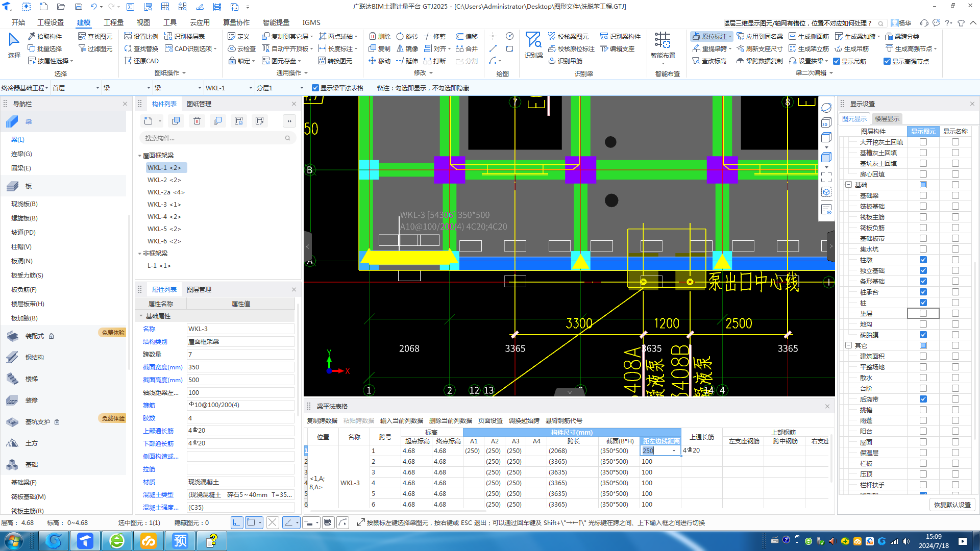Click the 打断 break tool
The height and width of the screenshot is (551, 980).
pos(434,61)
